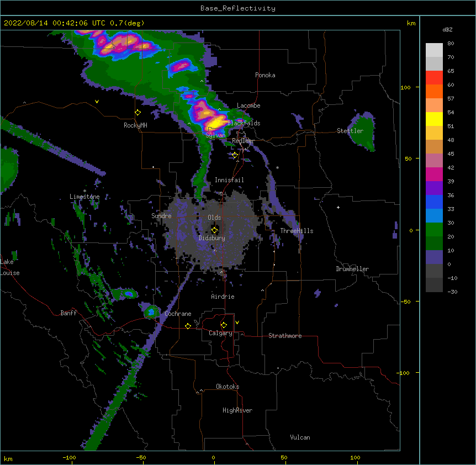The height and width of the screenshot is (465, 476).
Task: Click the Strathmore label
Action: [285, 336]
